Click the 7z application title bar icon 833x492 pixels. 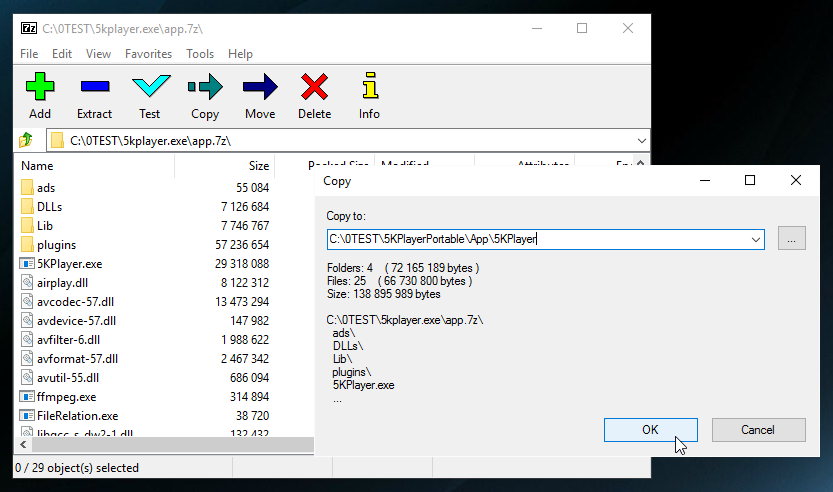pos(29,28)
